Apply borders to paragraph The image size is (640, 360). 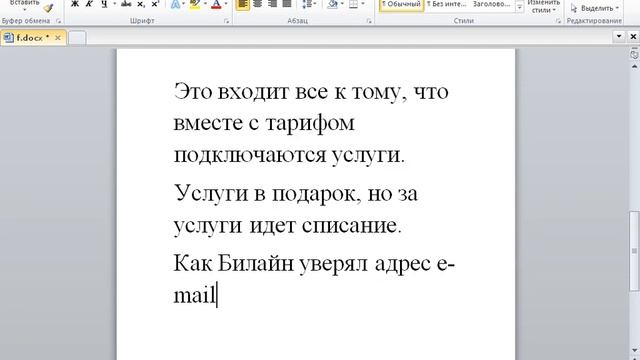[353, 4]
